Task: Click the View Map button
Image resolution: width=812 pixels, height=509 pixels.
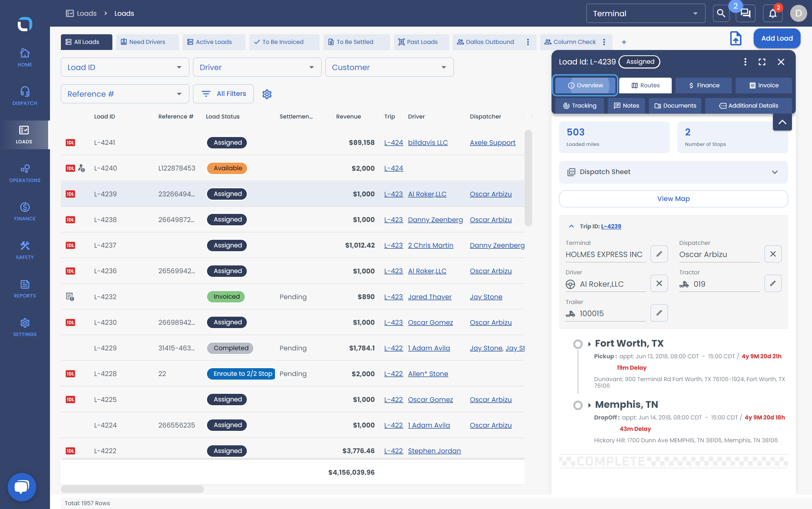Action: point(673,199)
